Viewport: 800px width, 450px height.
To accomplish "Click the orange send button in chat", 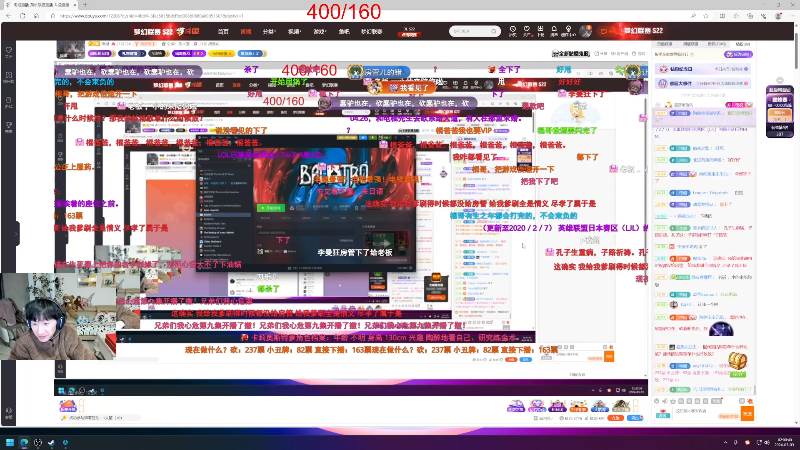I will pos(747,414).
